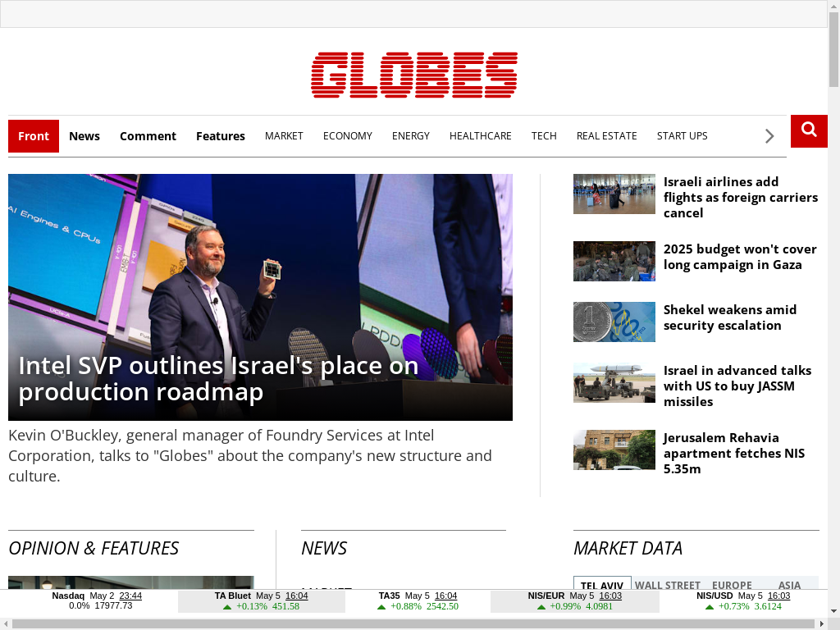Screen dimensions: 840x630
Task: Click the TA Bluet value 451.58
Action: (286, 606)
